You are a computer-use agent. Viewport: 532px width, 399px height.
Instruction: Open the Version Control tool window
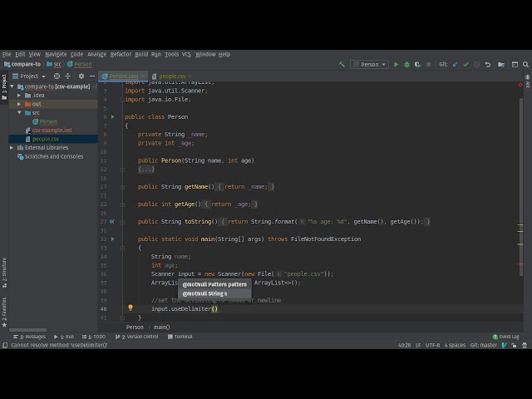(136, 337)
